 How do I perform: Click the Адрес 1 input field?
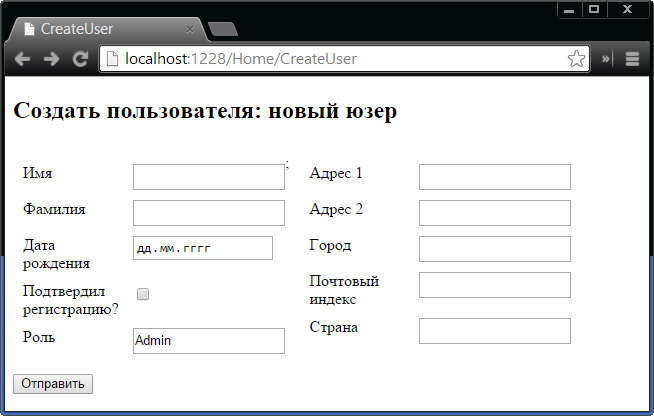495,177
